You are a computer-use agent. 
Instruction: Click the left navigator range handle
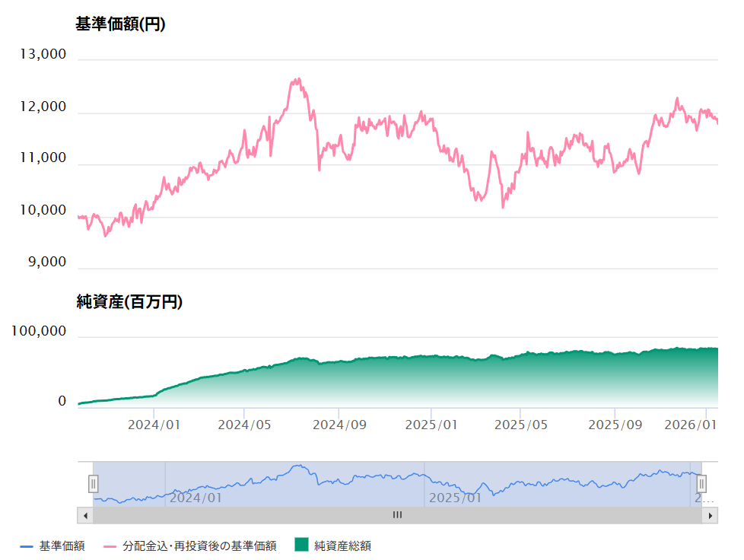[x=94, y=483]
